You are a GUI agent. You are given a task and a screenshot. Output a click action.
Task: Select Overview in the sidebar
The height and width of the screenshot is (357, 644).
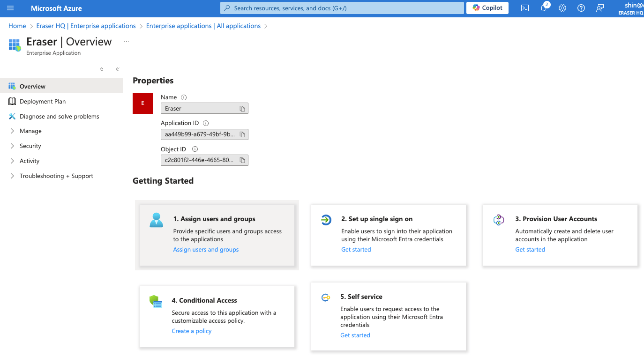[x=61, y=86]
